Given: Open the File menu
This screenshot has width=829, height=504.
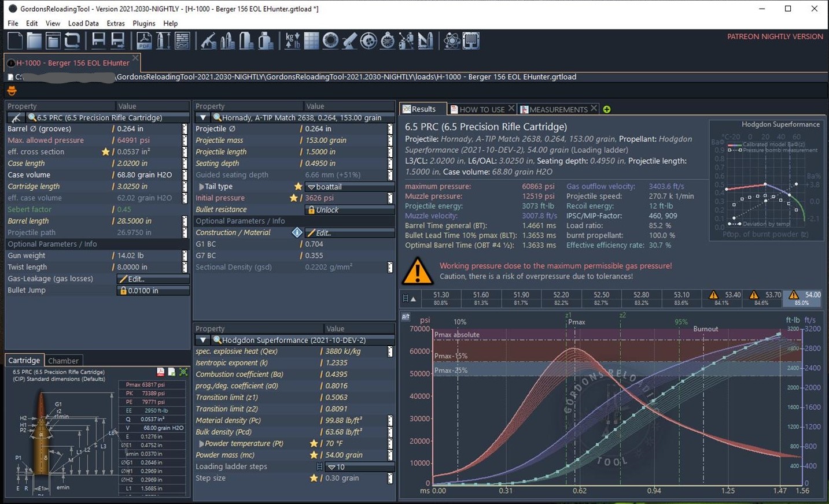Looking at the screenshot, I should click(x=13, y=23).
